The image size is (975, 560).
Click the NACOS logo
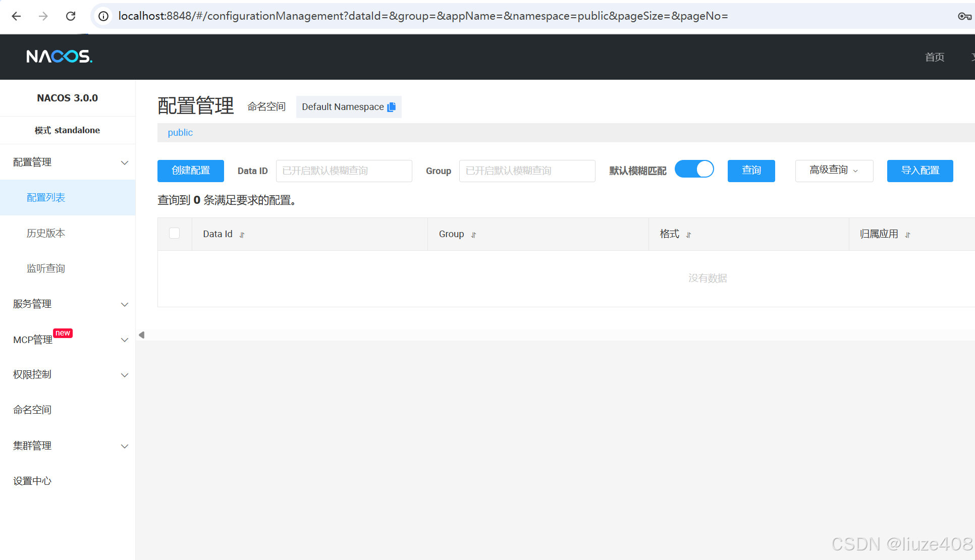point(60,56)
